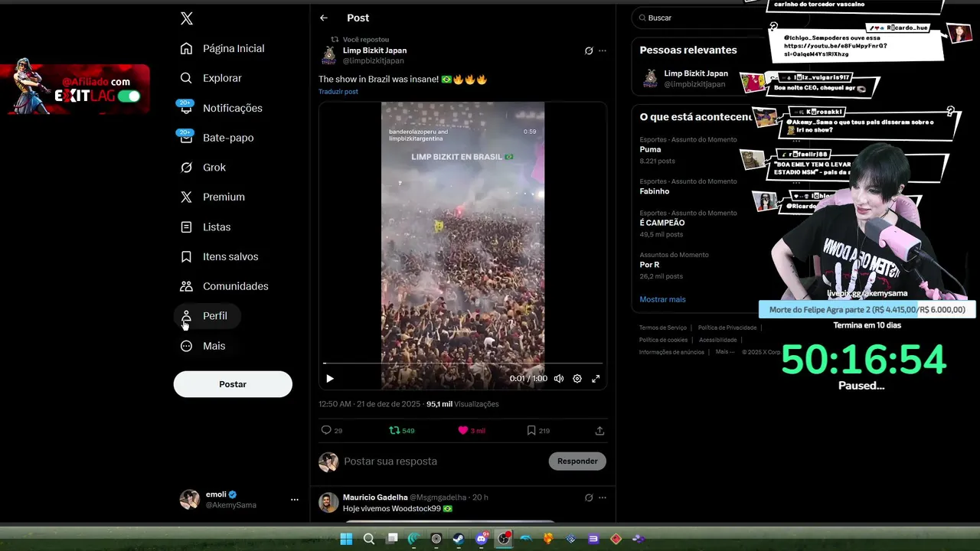Mute the video sound
The width and height of the screenshot is (980, 551).
click(x=559, y=379)
